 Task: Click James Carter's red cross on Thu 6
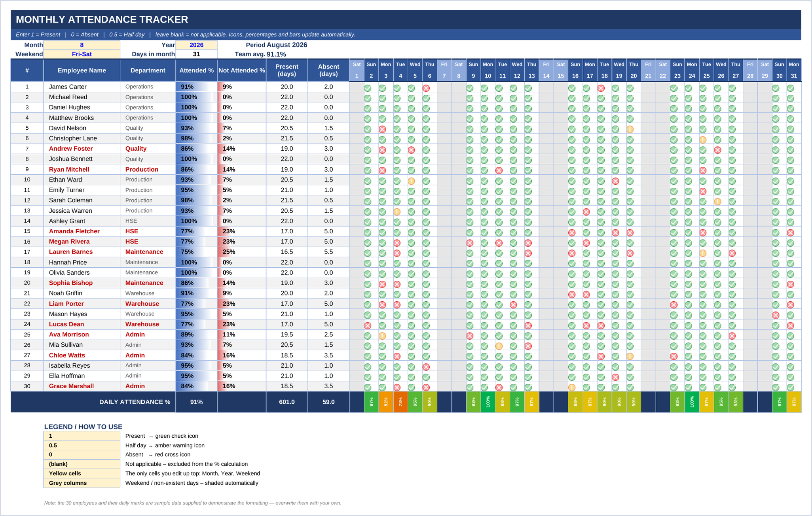coord(426,88)
